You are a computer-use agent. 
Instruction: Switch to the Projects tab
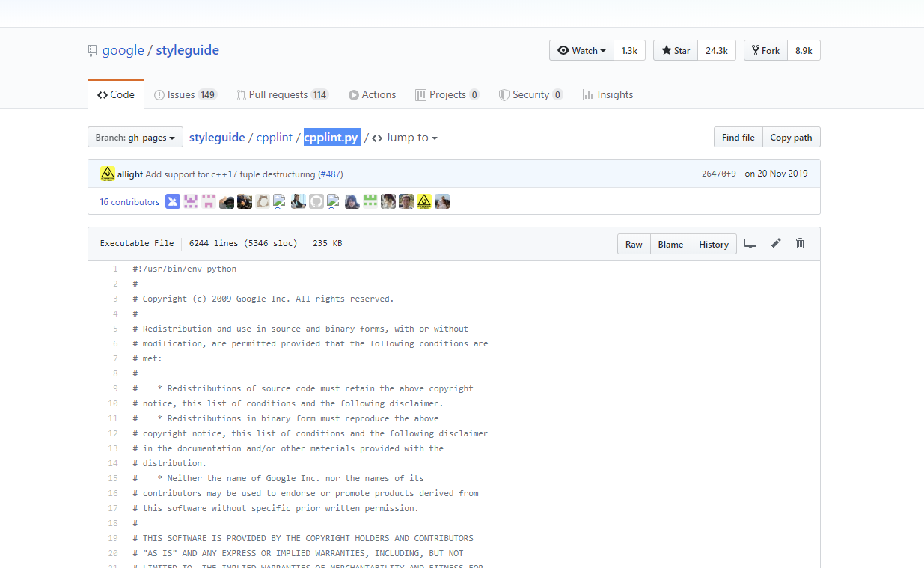tap(447, 94)
